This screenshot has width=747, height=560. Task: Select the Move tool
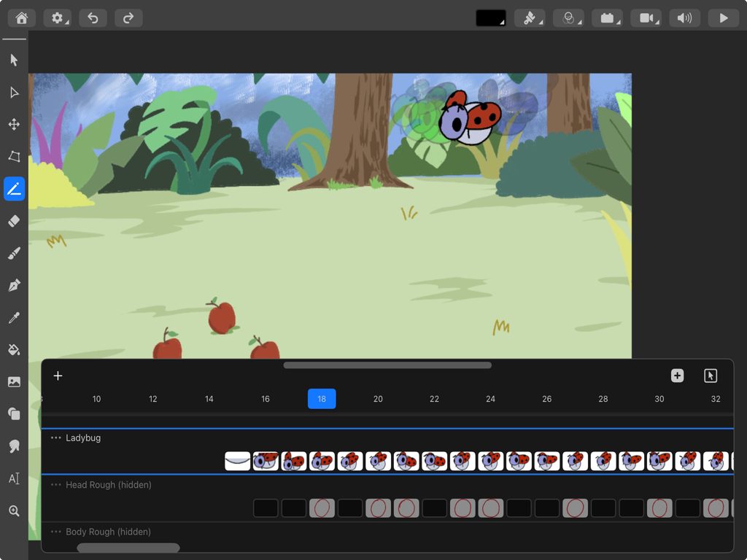click(13, 125)
